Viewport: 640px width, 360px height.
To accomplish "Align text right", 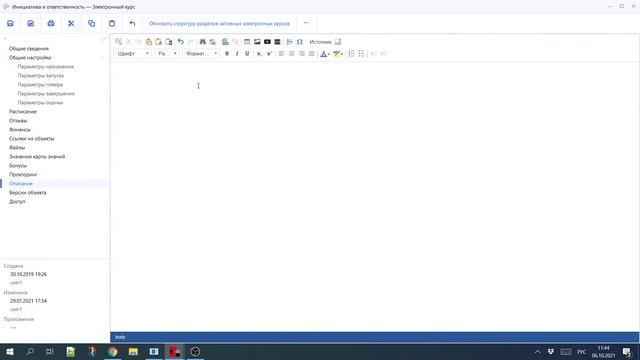I will point(302,53).
